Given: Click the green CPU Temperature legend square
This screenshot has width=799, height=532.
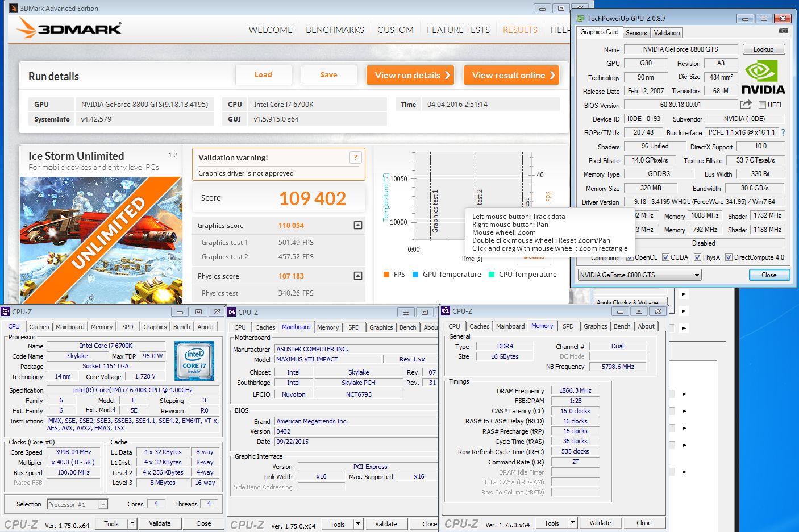Looking at the screenshot, I should pyautogui.click(x=492, y=275).
